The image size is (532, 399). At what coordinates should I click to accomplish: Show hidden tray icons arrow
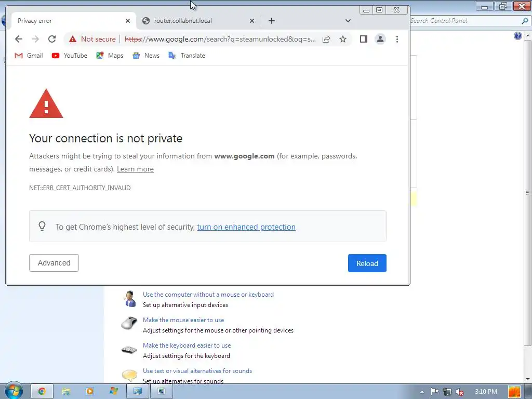tap(422, 392)
